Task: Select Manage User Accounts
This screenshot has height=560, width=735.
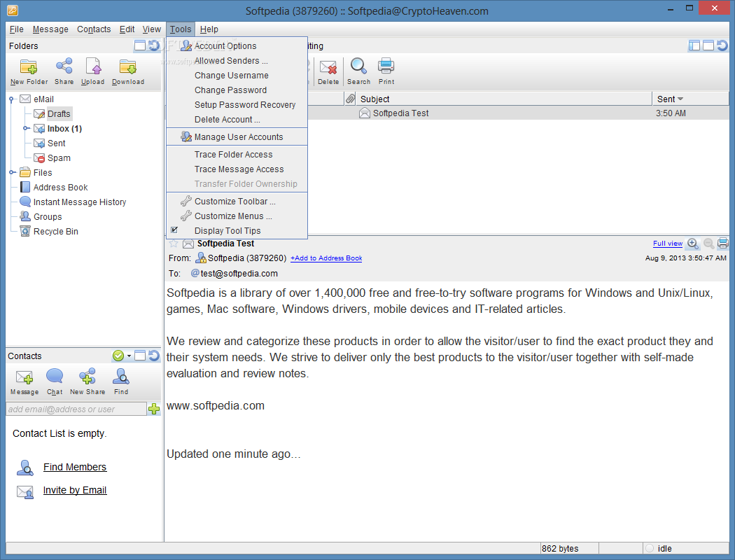Action: point(237,136)
